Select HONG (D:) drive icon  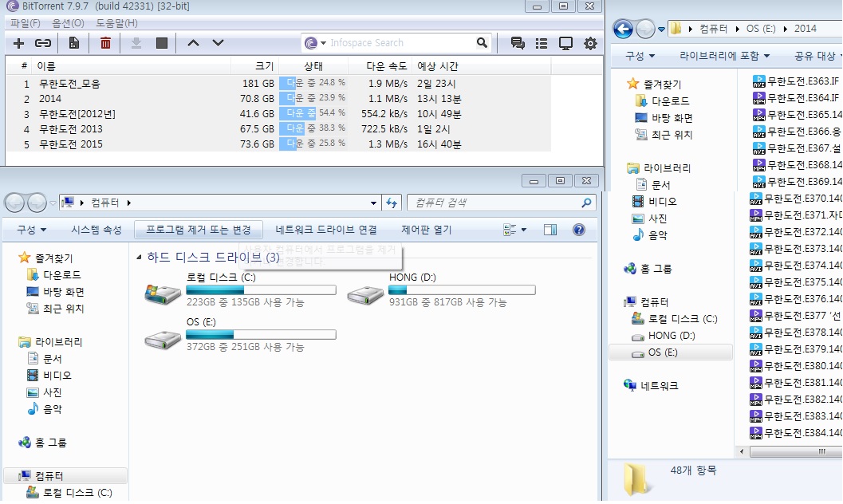(x=365, y=294)
